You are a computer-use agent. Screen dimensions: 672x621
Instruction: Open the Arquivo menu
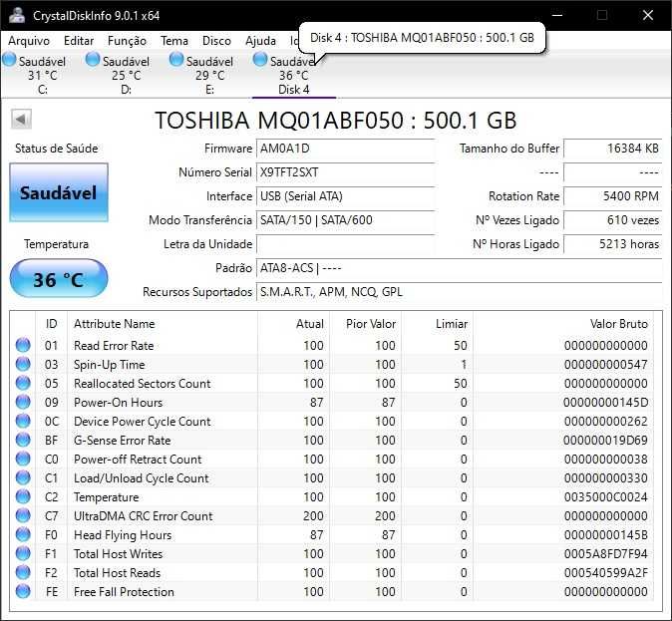[29, 41]
